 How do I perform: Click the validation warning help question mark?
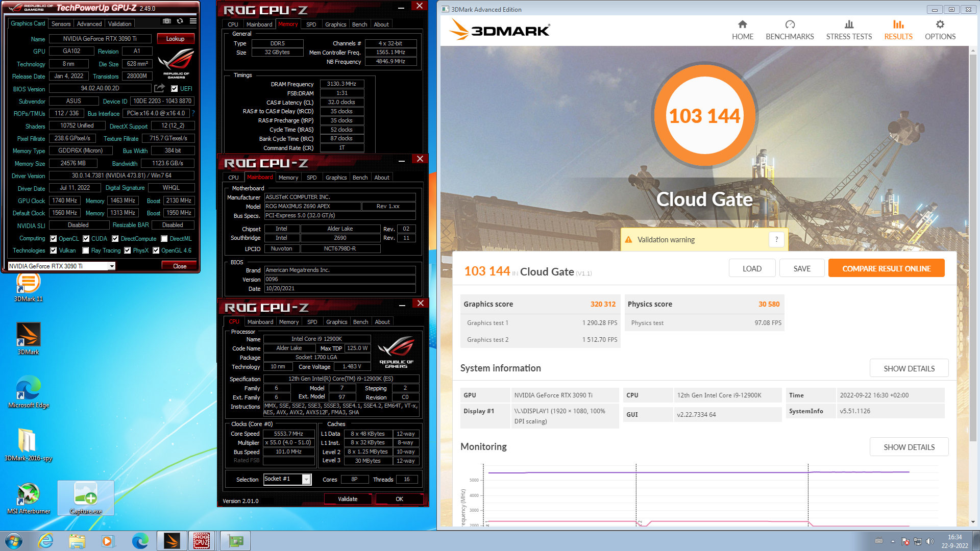pyautogui.click(x=776, y=239)
